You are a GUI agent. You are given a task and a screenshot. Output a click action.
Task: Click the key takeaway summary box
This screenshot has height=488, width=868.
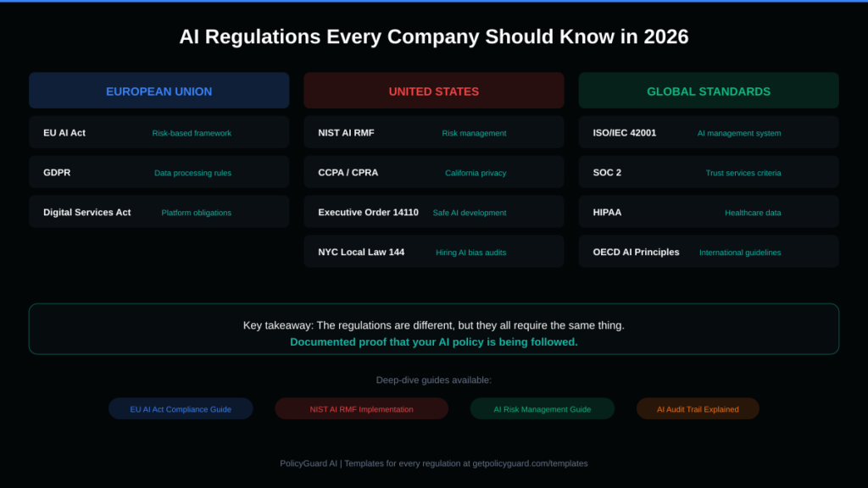pyautogui.click(x=434, y=329)
